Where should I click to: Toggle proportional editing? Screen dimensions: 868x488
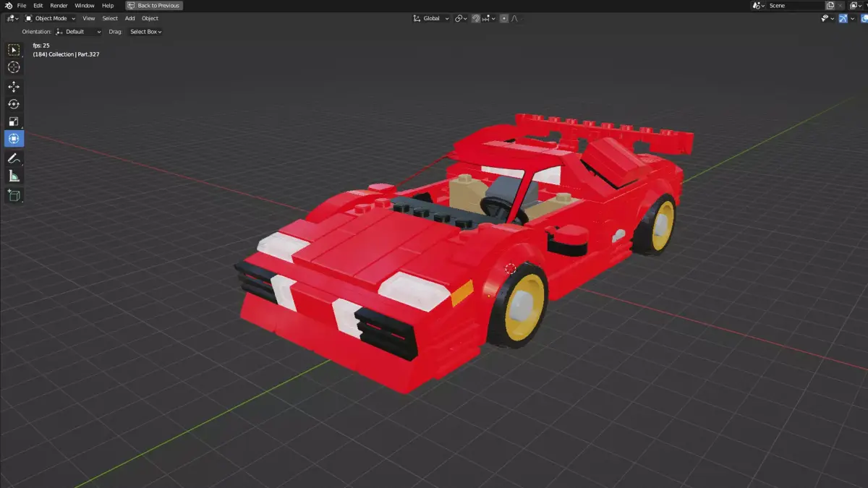(504, 18)
